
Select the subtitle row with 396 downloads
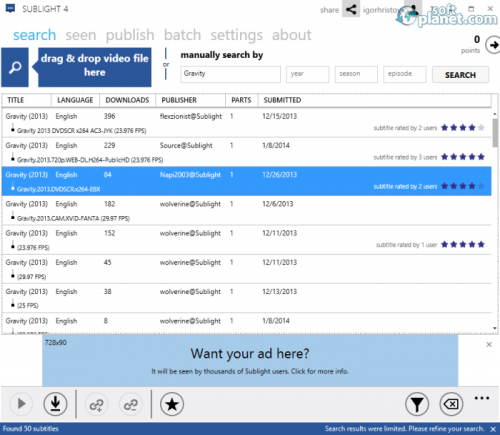click(x=246, y=123)
